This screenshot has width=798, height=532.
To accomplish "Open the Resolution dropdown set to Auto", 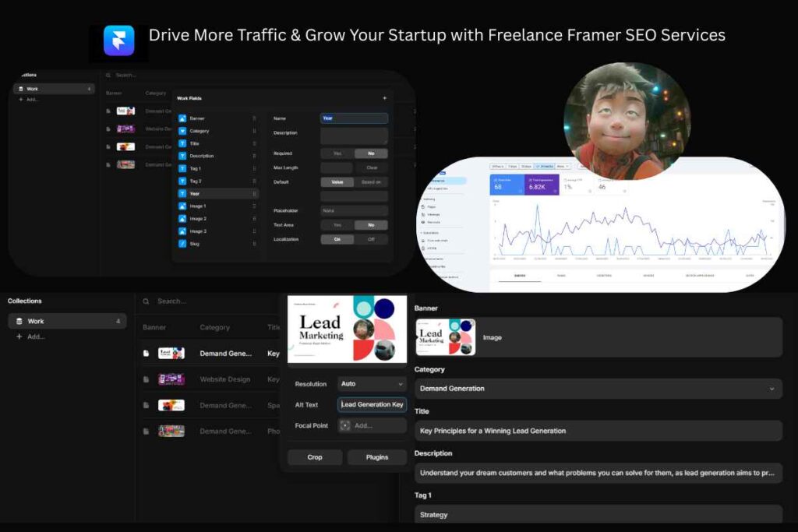I will point(372,383).
